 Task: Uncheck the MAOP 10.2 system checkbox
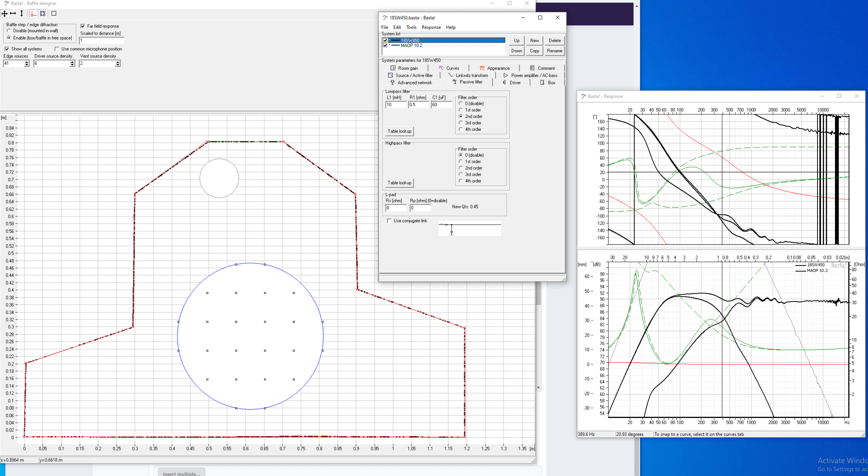pos(385,45)
